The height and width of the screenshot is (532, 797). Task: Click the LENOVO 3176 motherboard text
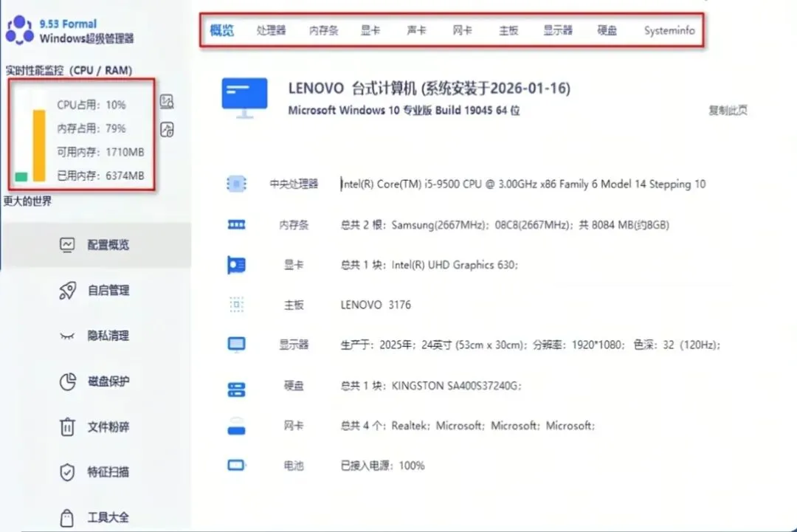(376, 305)
